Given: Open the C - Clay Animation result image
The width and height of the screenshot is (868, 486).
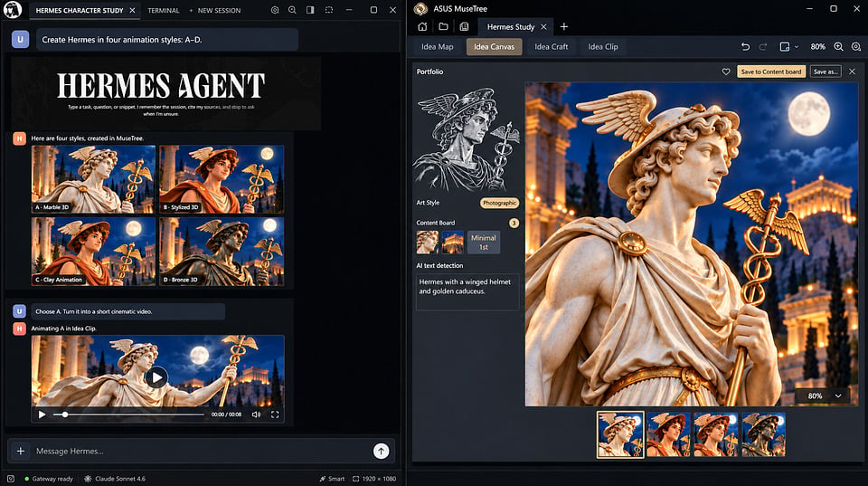Looking at the screenshot, I should coord(93,252).
